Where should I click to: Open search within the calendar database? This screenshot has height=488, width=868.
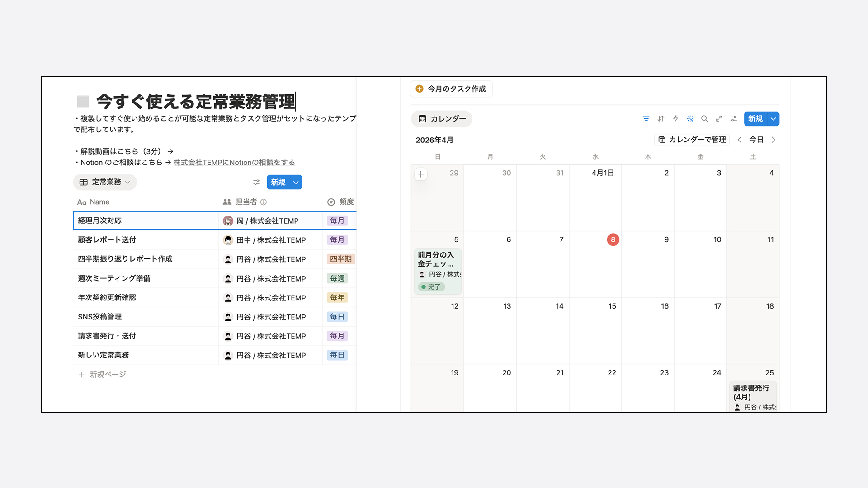[704, 118]
